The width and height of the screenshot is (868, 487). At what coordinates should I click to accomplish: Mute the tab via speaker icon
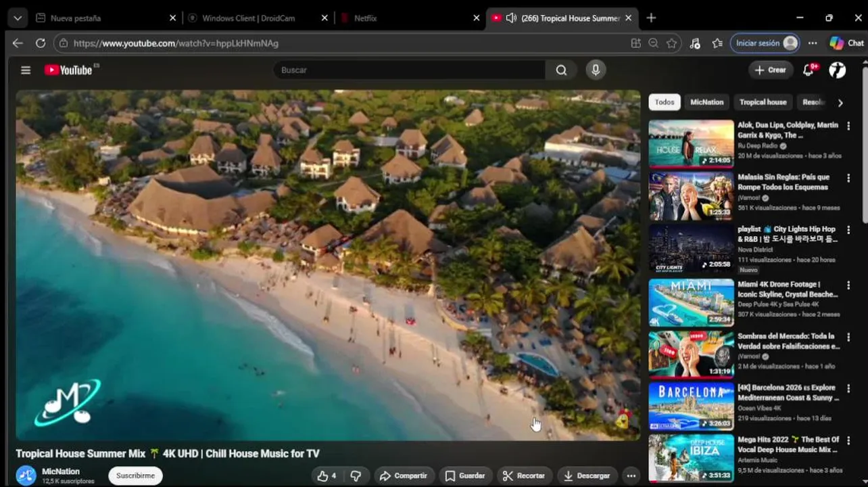(511, 18)
